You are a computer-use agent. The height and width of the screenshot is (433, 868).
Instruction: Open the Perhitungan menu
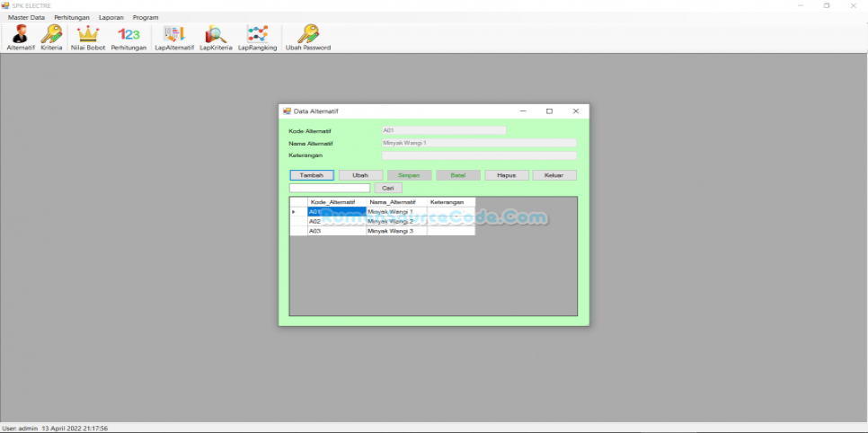click(x=71, y=17)
